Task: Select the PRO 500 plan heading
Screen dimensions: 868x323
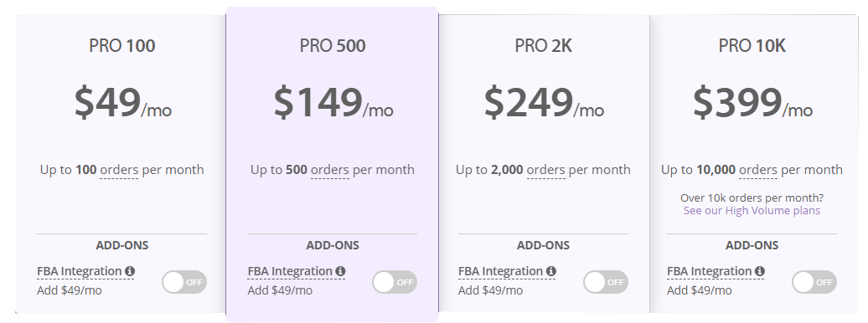Action: coord(333,45)
